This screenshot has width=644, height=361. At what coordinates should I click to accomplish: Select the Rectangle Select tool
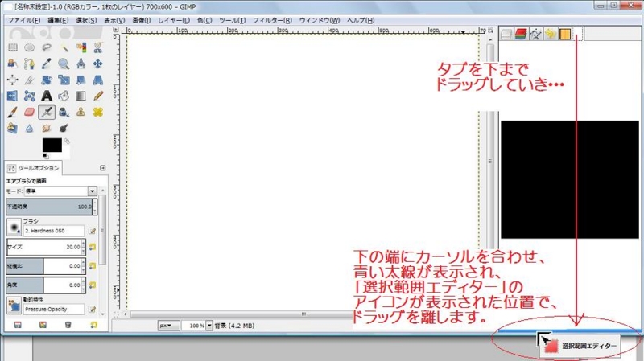coord(13,47)
